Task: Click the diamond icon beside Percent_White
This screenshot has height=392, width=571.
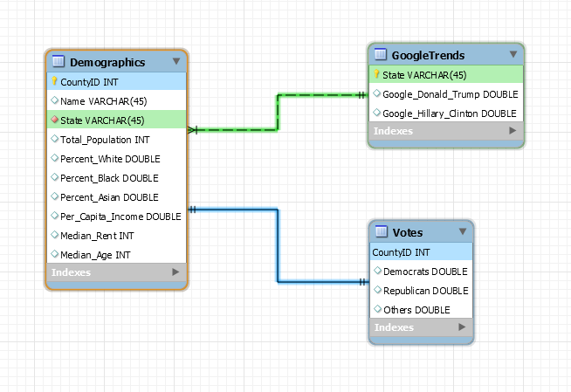Action: tap(55, 158)
